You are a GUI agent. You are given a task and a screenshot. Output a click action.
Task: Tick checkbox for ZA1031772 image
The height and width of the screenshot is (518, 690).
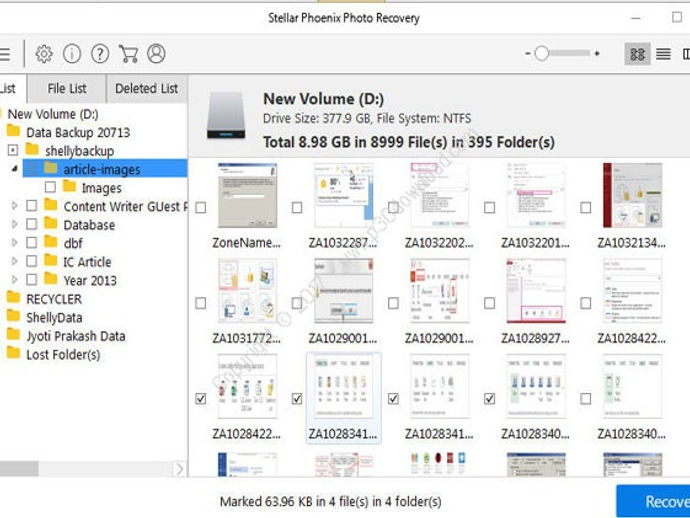(201, 303)
